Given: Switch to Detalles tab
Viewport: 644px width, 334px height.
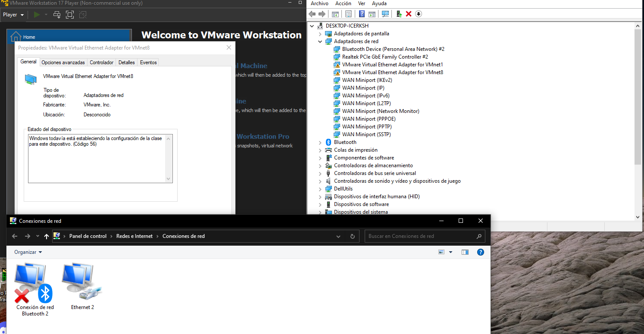Looking at the screenshot, I should tap(127, 62).
